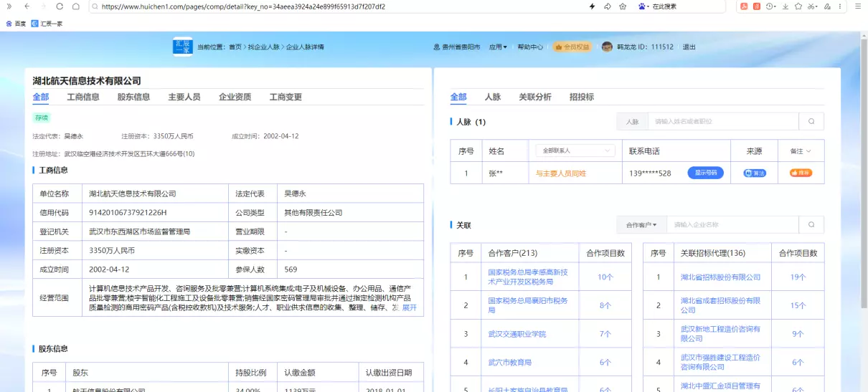Click the 19个 project count
Screen dimensions: 868x392
pos(798,277)
